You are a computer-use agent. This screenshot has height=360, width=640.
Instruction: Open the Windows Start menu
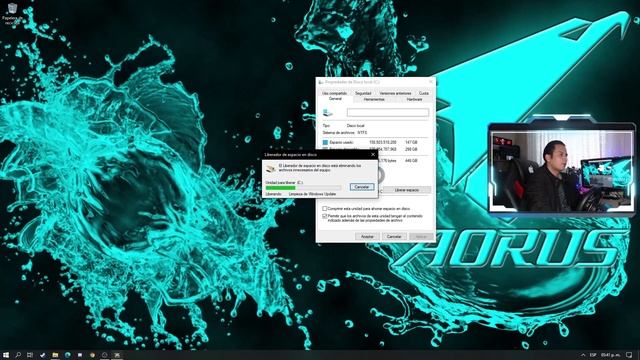(x=6, y=355)
